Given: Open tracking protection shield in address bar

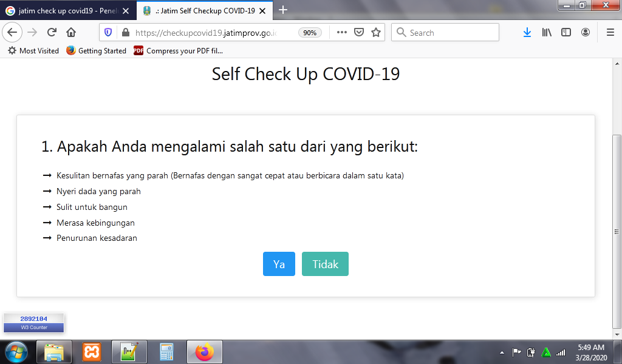Looking at the screenshot, I should click(x=108, y=33).
